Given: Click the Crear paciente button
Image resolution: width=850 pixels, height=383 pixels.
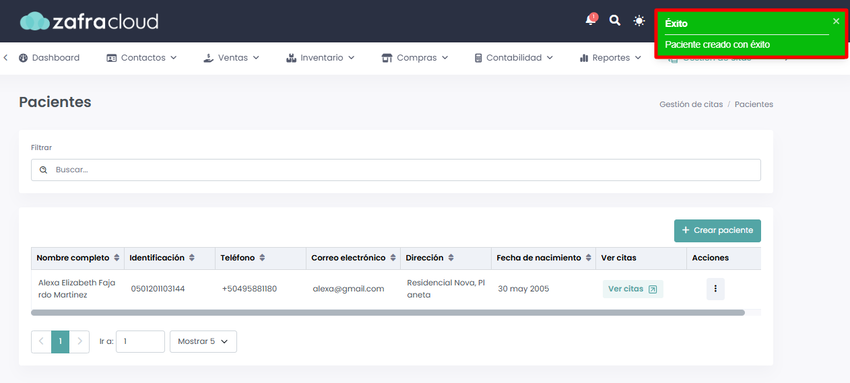Looking at the screenshot, I should (717, 230).
